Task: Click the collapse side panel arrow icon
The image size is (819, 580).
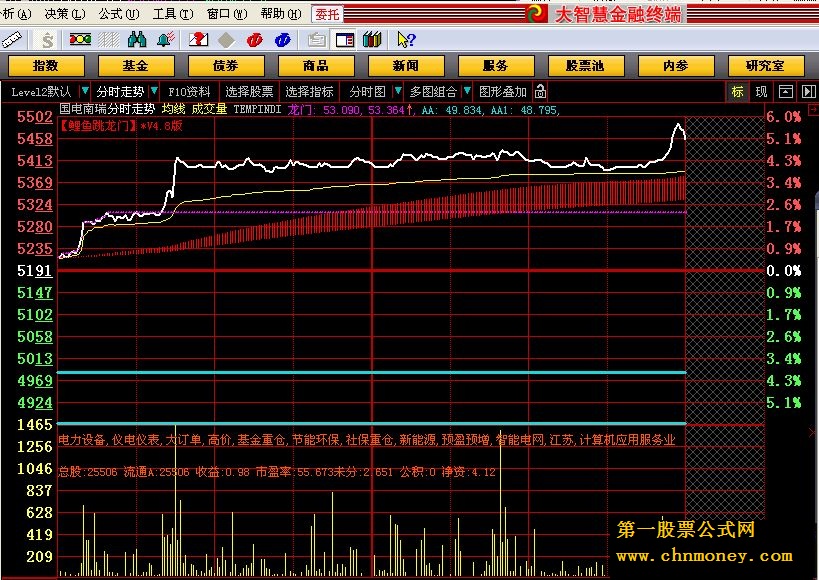Action: pos(808,92)
